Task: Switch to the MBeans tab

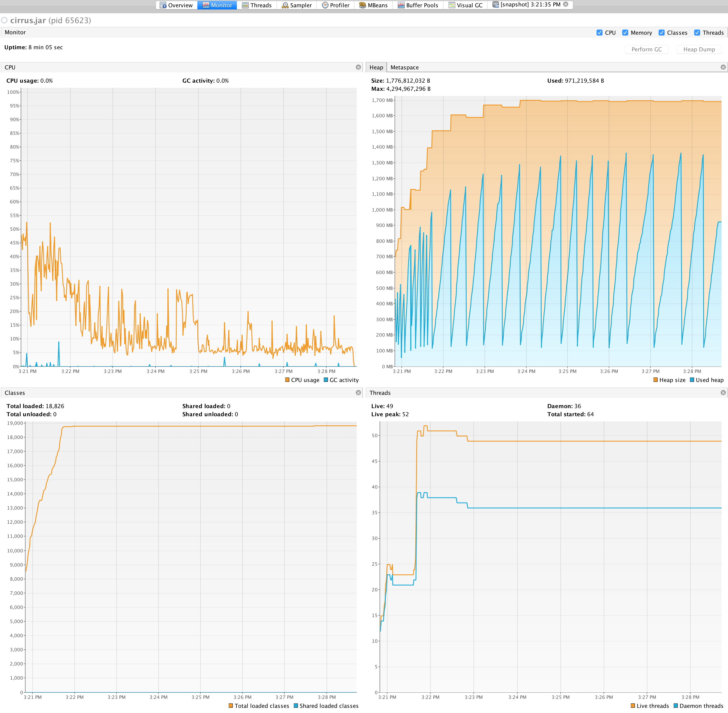Action: coord(373,5)
